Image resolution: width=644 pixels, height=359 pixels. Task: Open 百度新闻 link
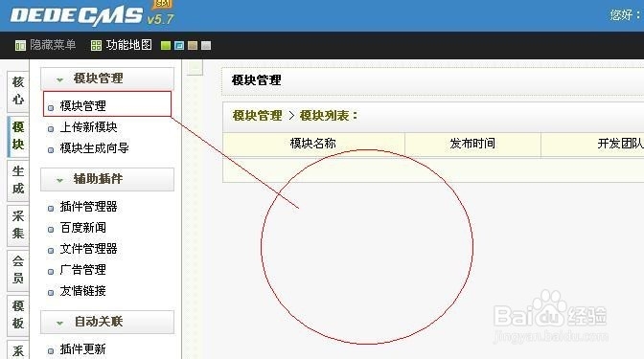[83, 228]
